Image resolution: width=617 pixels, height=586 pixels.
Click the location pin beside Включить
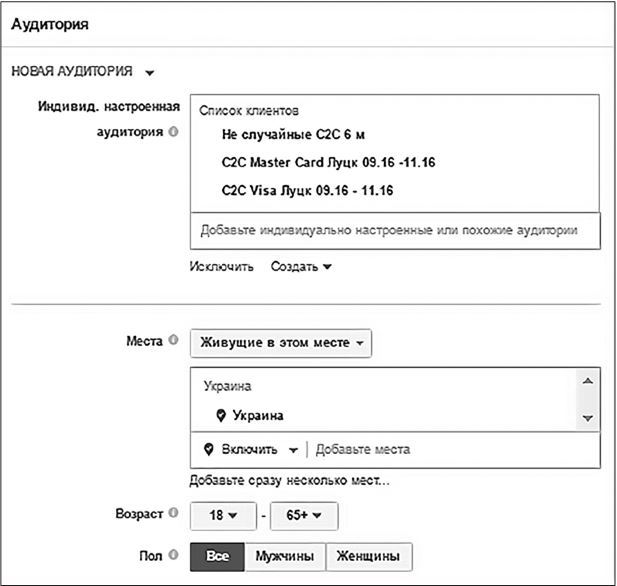(x=207, y=449)
